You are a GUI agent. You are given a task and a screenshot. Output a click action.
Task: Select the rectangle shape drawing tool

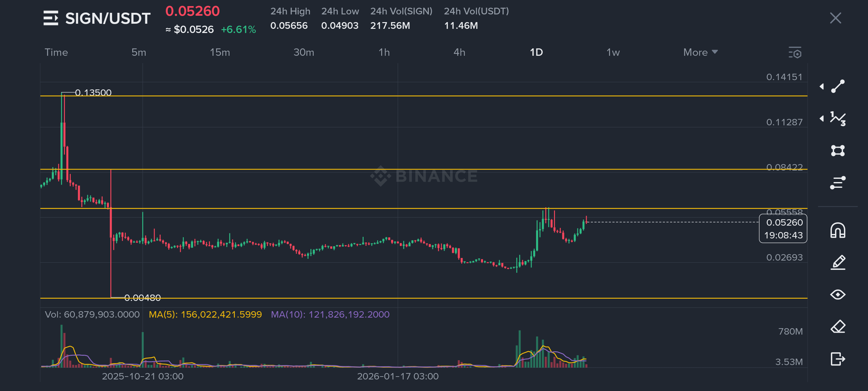[x=838, y=150]
